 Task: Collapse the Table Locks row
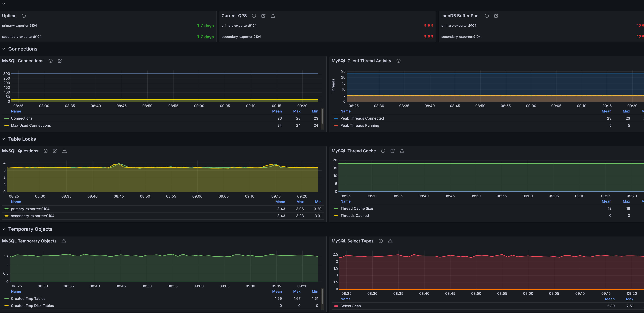point(4,139)
